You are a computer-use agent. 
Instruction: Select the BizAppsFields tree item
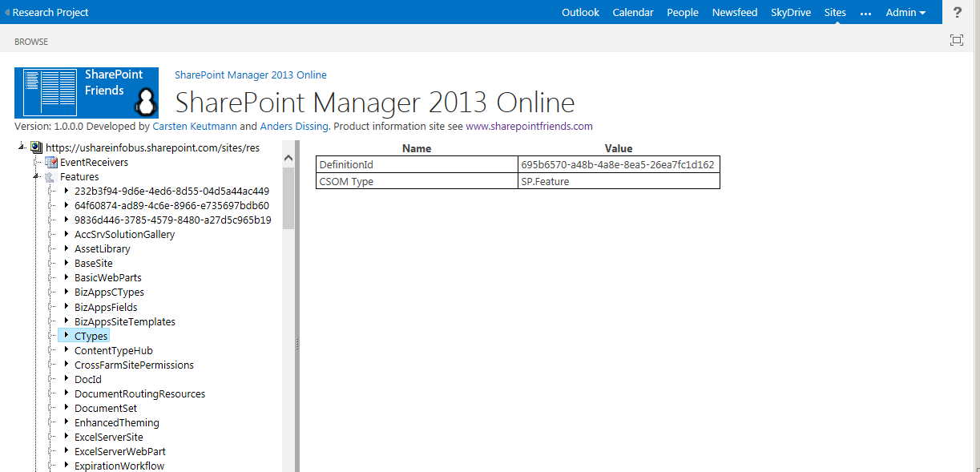pyautogui.click(x=106, y=307)
